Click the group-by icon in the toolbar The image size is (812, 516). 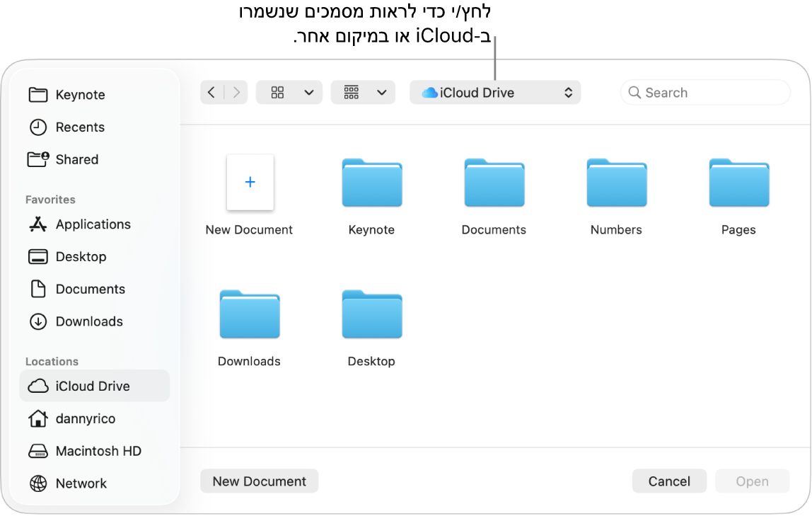coord(351,93)
